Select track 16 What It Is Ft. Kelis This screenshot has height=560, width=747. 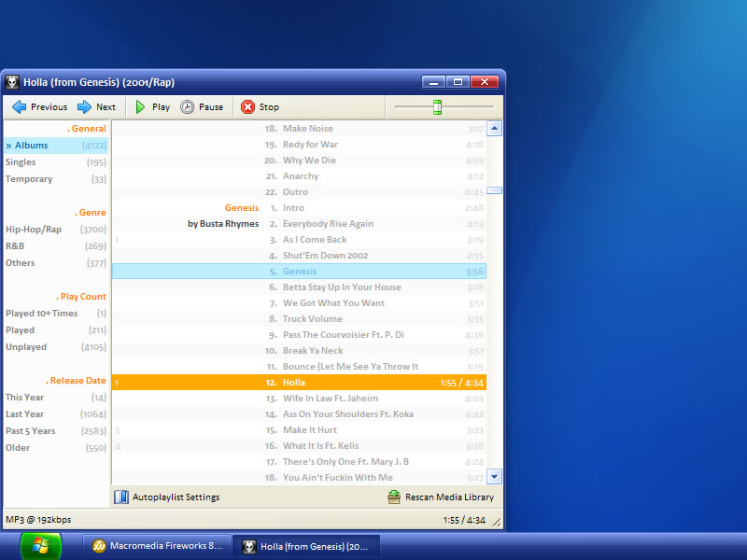click(320, 446)
